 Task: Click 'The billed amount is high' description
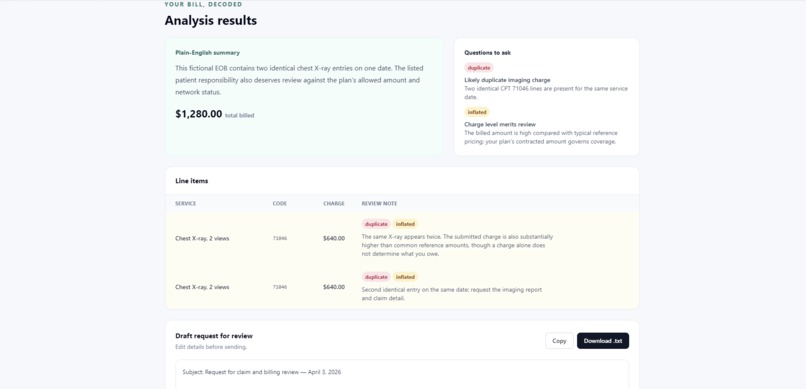tap(541, 137)
